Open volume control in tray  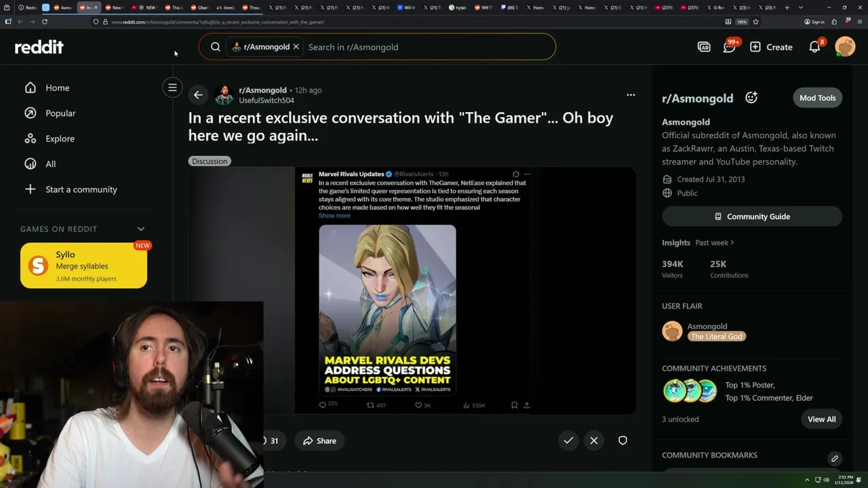pos(826,480)
